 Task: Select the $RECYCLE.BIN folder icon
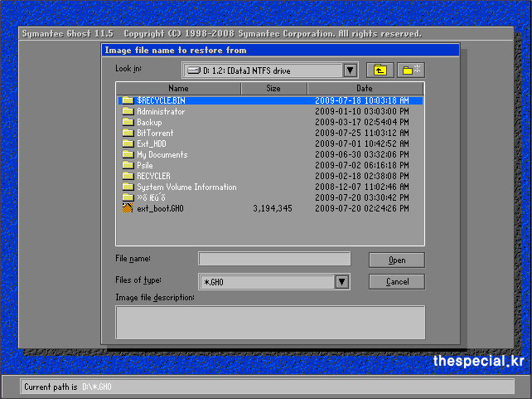click(128, 100)
